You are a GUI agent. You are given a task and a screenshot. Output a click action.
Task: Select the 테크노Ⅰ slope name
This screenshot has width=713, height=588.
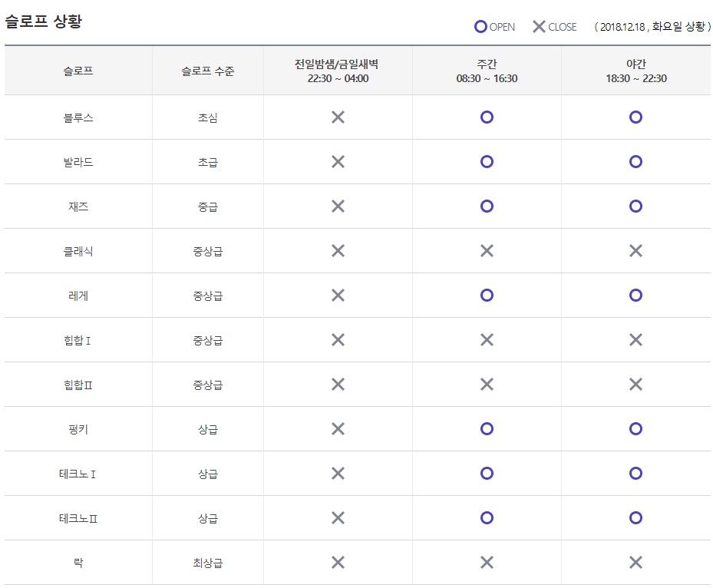78,474
